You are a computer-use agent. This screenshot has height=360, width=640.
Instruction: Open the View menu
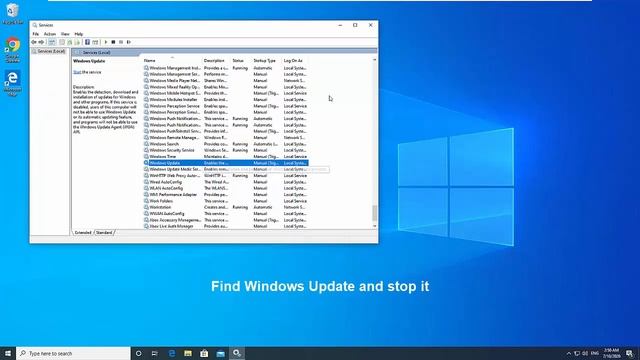[65, 34]
